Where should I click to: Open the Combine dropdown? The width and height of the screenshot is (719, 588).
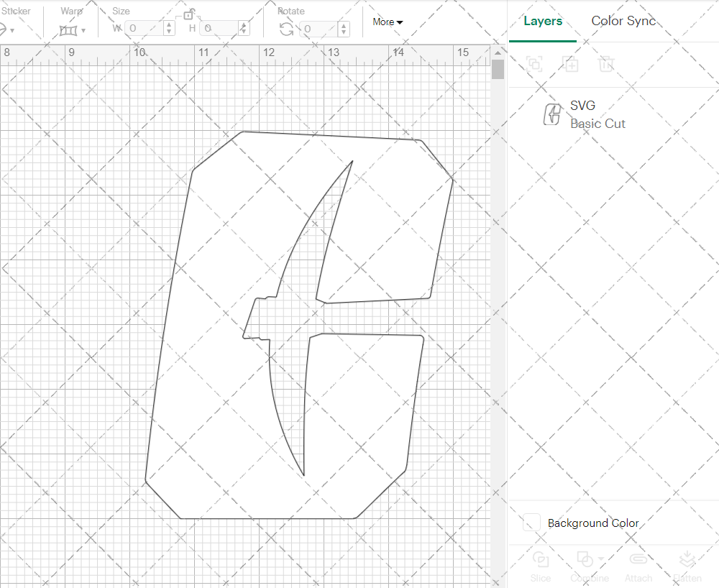tap(600, 559)
